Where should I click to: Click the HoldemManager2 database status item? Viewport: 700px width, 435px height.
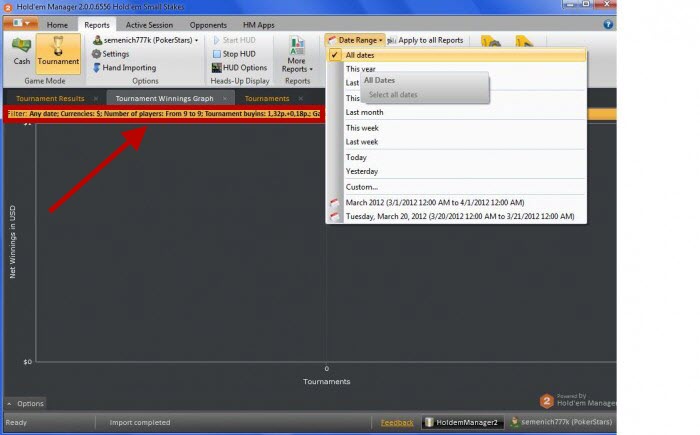pos(462,422)
